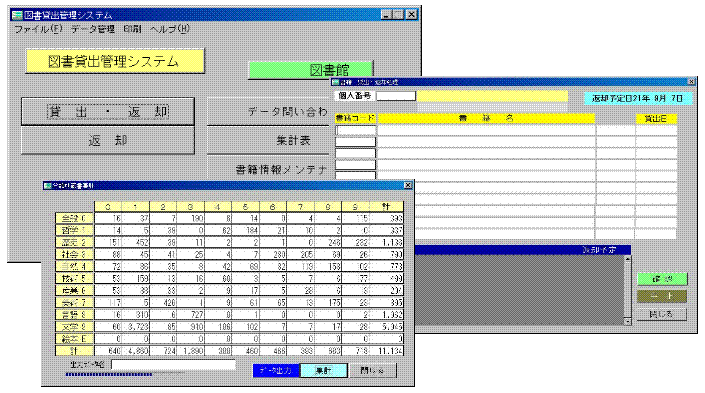Image resolution: width=705 pixels, height=393 pixels.
Task: Select the 総記 0 row header
Action: point(75,219)
